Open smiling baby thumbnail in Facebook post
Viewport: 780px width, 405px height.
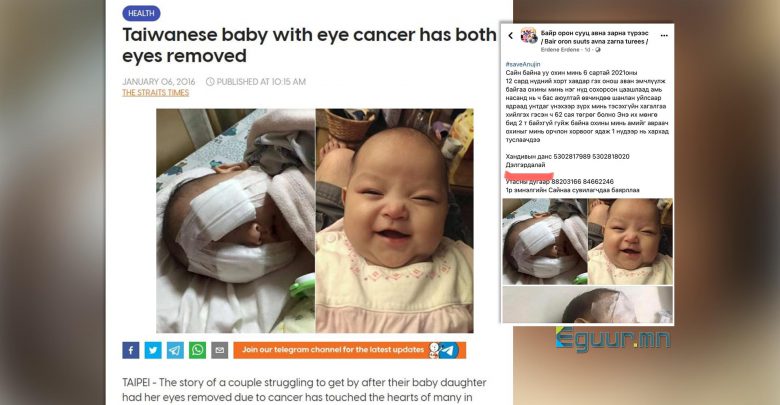pyautogui.click(x=630, y=242)
